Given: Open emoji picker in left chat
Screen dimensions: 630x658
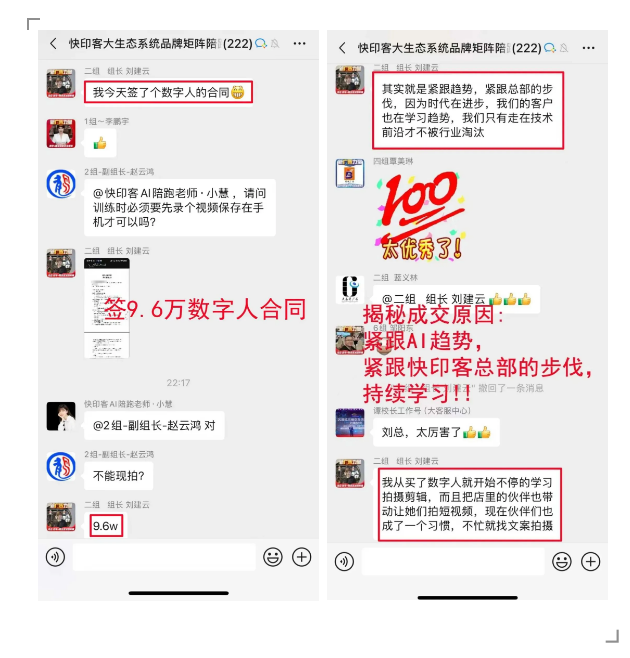Looking at the screenshot, I should point(273,557).
